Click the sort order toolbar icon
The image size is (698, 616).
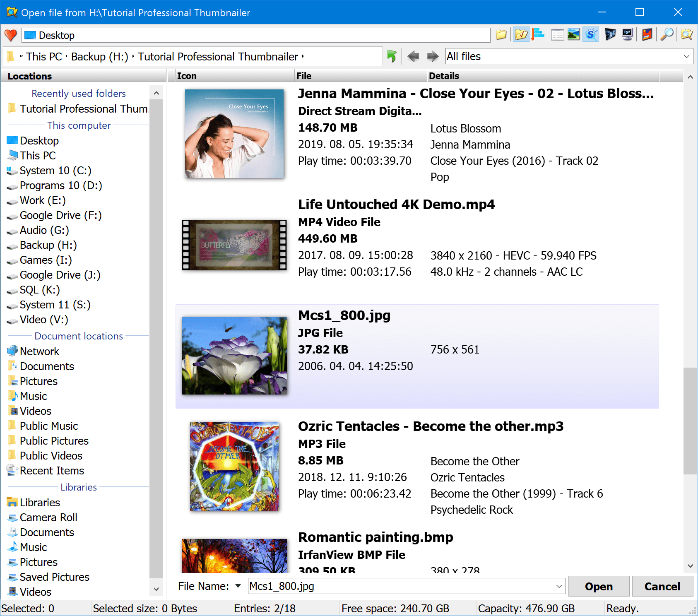pos(538,35)
